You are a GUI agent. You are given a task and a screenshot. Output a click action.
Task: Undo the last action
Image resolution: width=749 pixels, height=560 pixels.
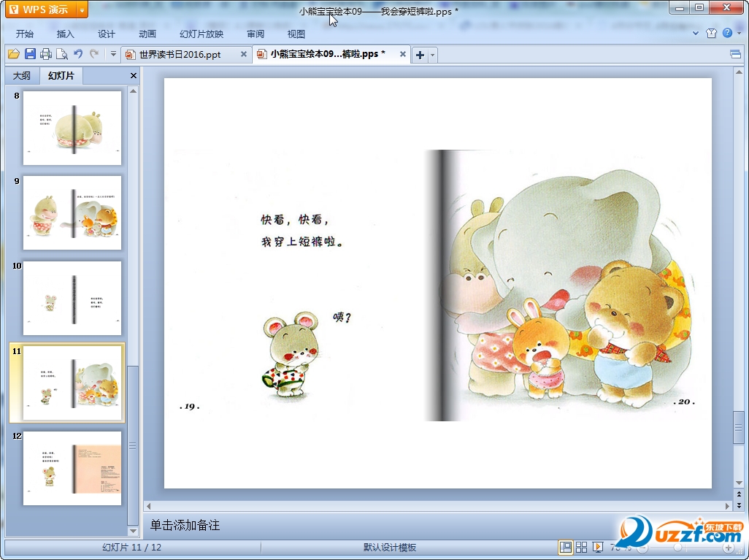click(x=78, y=54)
